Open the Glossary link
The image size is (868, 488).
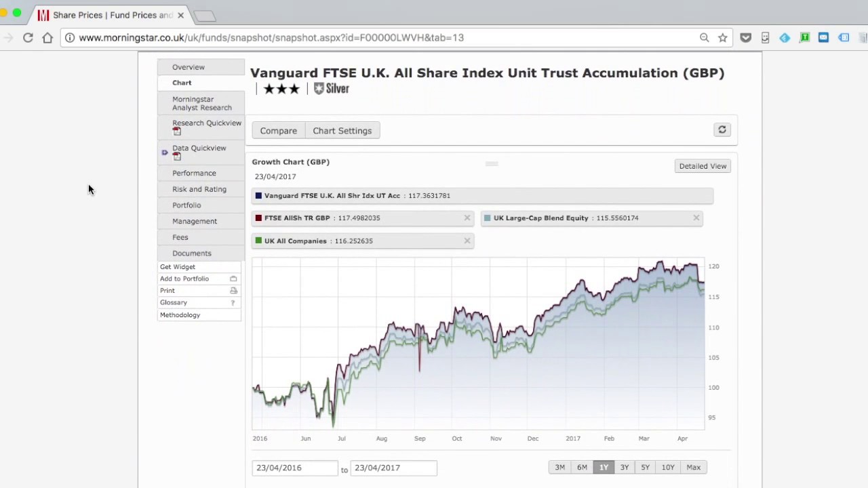point(174,303)
